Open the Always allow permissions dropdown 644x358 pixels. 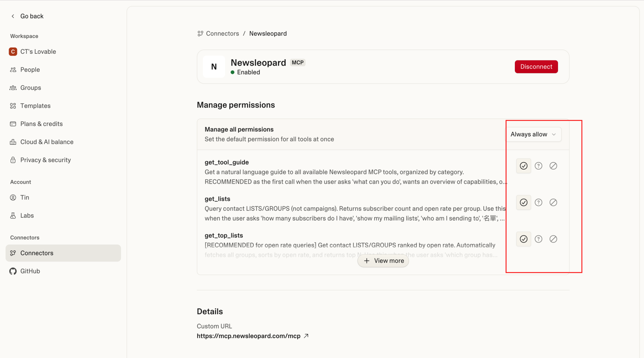pos(533,134)
